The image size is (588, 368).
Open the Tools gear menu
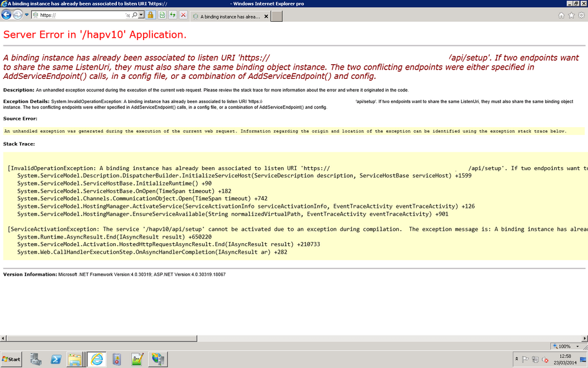coord(582,15)
